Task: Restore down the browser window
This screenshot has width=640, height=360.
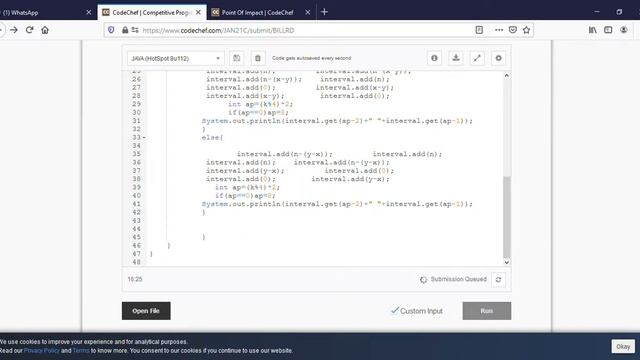Action: 619,12
